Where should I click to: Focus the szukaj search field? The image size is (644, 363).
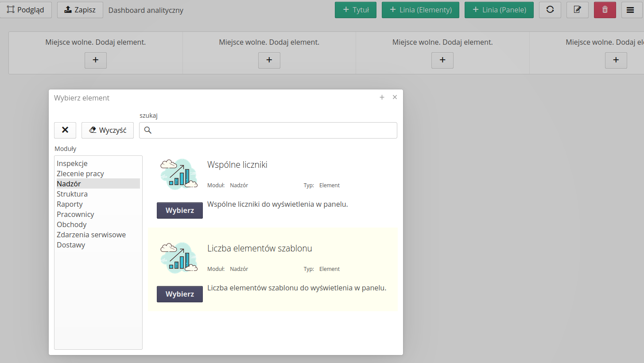[x=273, y=130]
